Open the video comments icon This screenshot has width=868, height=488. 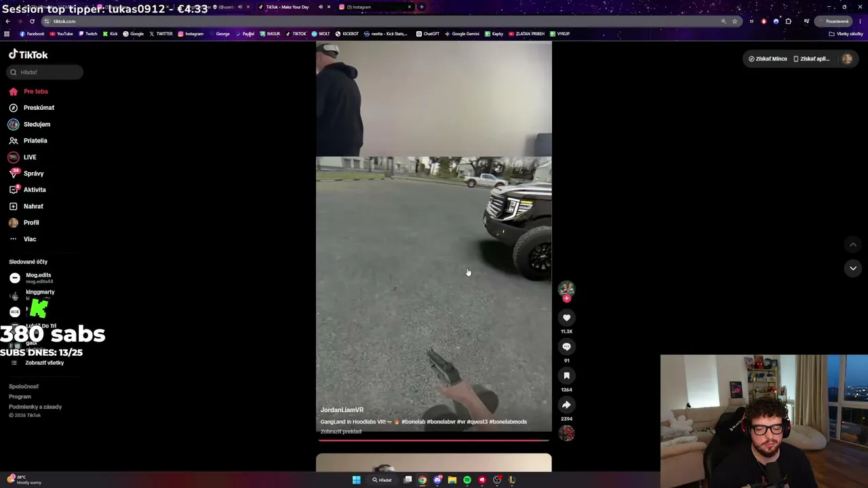click(x=566, y=347)
